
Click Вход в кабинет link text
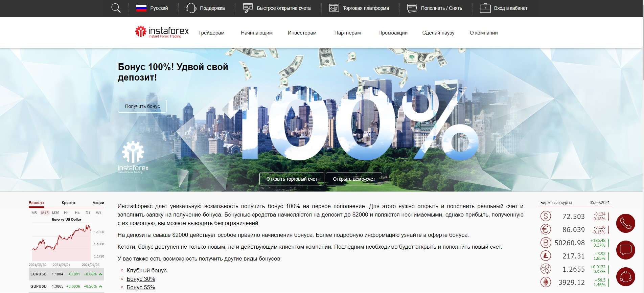click(x=511, y=8)
